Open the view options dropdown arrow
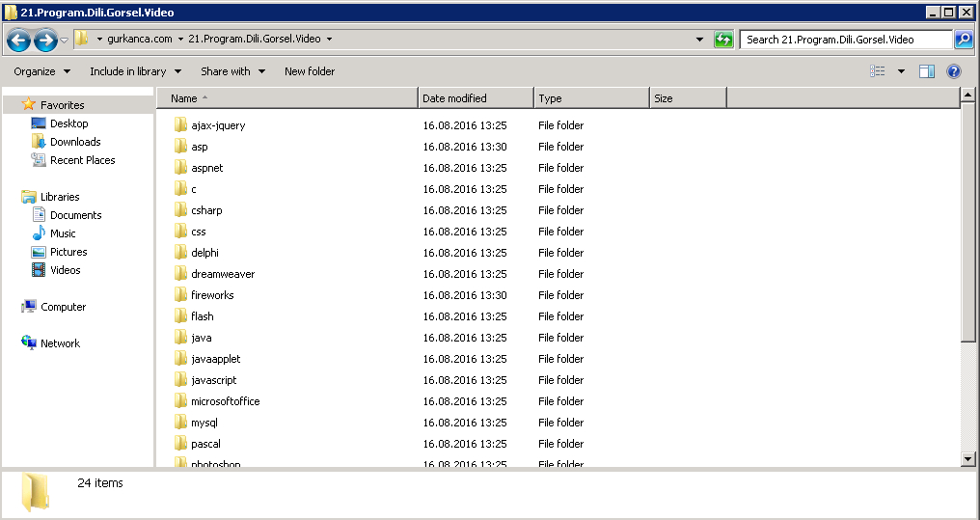 901,71
